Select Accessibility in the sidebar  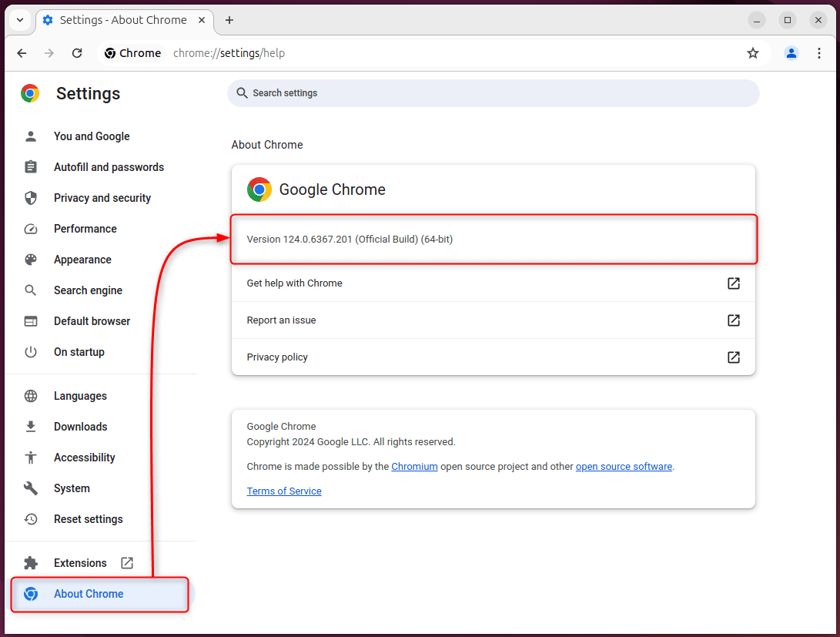coord(84,458)
